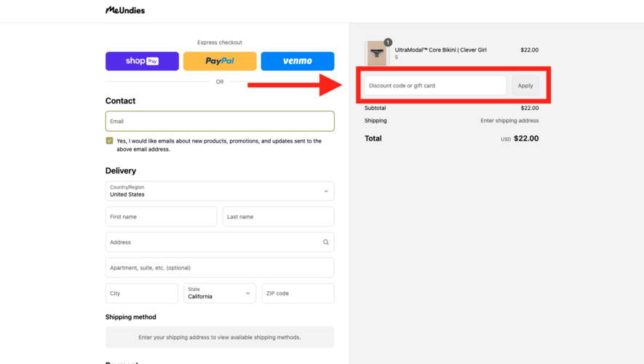Select the Subtotal $22.00 value
The image size is (644, 364).
pos(530,108)
